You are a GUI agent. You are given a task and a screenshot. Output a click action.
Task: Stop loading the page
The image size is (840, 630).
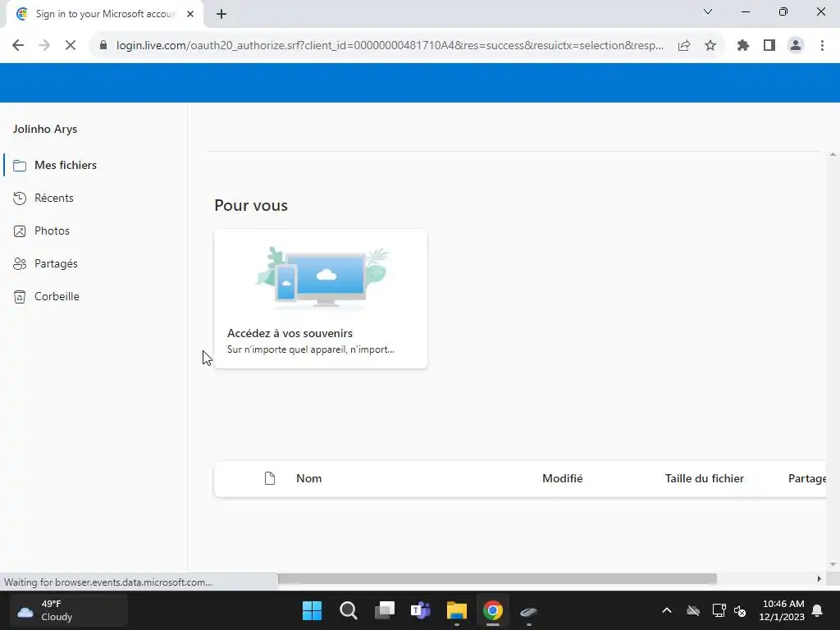[71, 46]
